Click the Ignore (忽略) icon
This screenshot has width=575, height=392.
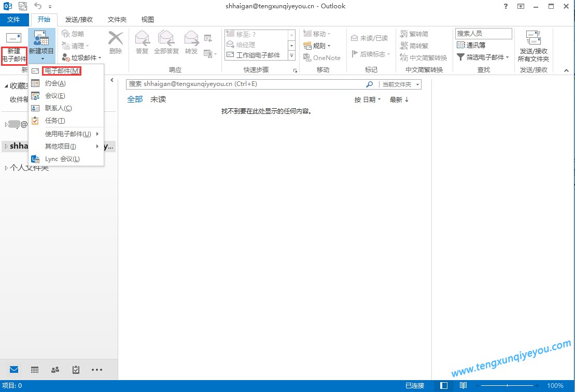point(66,34)
